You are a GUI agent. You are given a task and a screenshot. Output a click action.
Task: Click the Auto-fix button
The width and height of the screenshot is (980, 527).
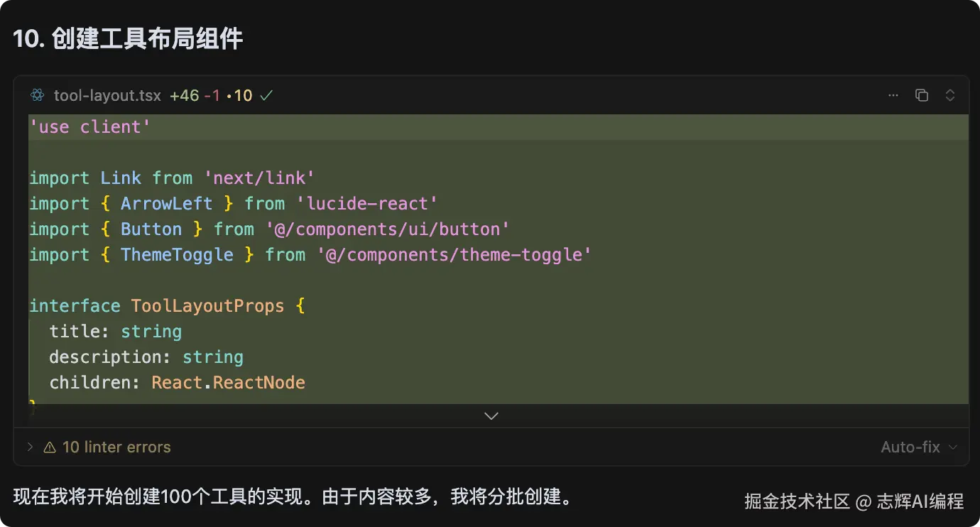pos(910,447)
